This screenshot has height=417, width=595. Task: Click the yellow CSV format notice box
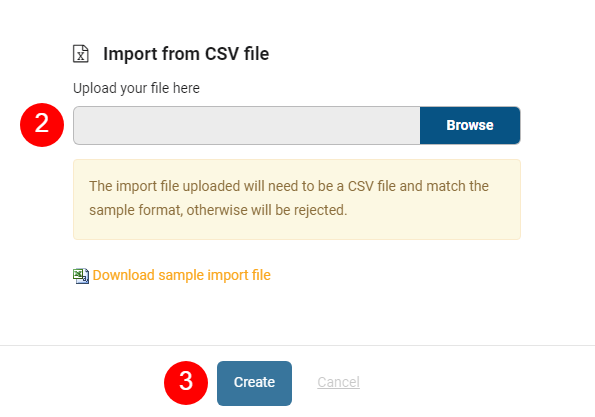click(x=297, y=199)
